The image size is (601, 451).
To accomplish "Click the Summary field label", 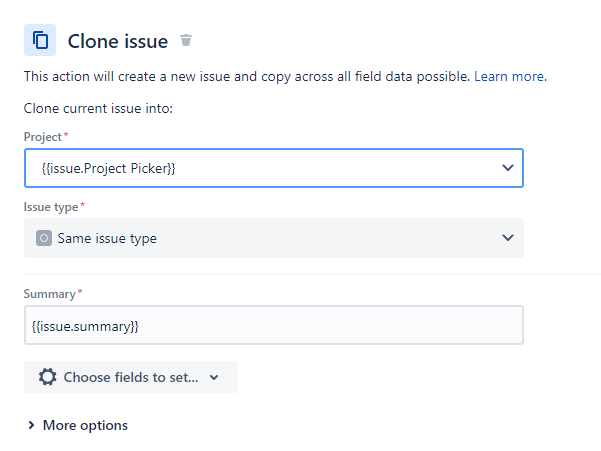I will click(50, 294).
